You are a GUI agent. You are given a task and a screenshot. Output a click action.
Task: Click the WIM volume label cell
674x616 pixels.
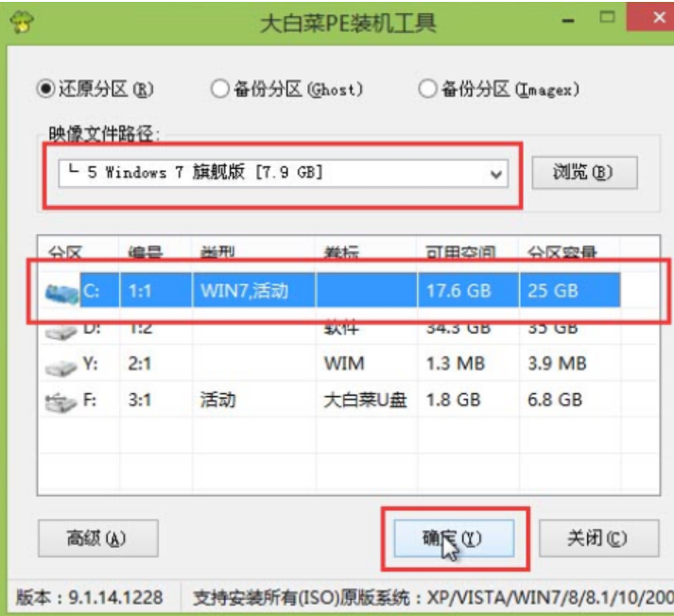click(344, 364)
